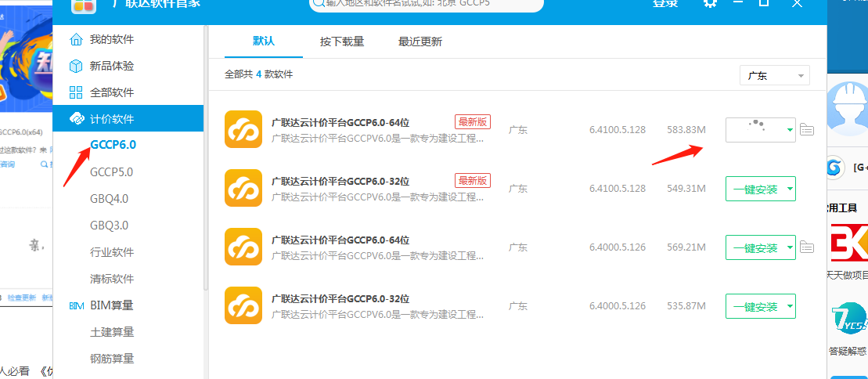This screenshot has width=868, height=379.
Task: Click 一键安装 for 549.31M package
Action: [755, 189]
